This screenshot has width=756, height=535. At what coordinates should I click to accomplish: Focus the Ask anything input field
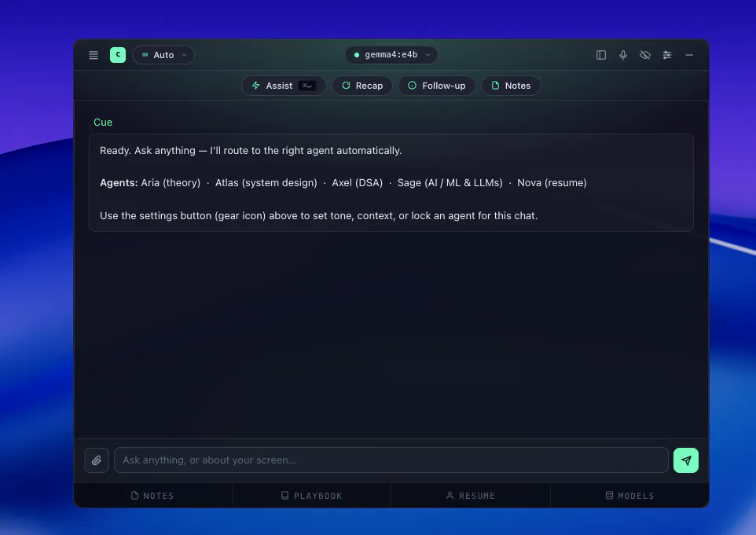pyautogui.click(x=391, y=460)
